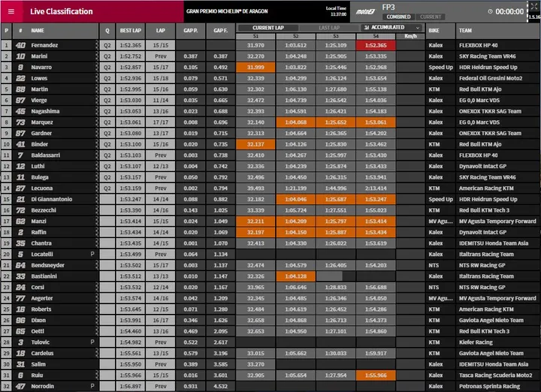
Task: Click Di Giannantonio's row options dots
Action: 97,199
